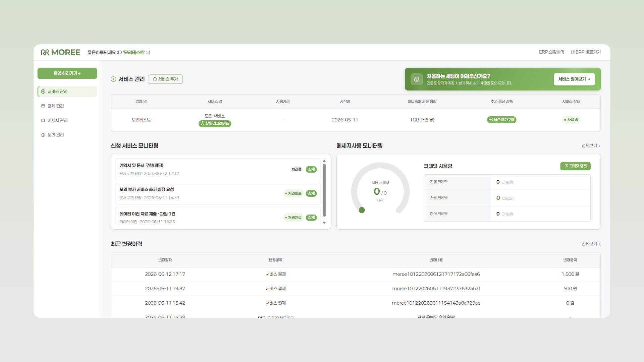The width and height of the screenshot is (644, 362).
Task: Click the 서비스 관리 sidebar plus icon
Action: point(43,92)
